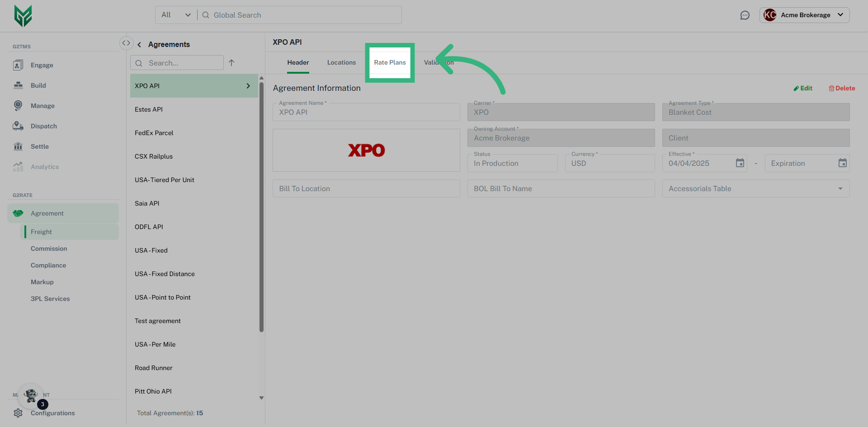Open the Acme Brokerage account dropdown
Screen dimensions: 868x427
(805, 15)
